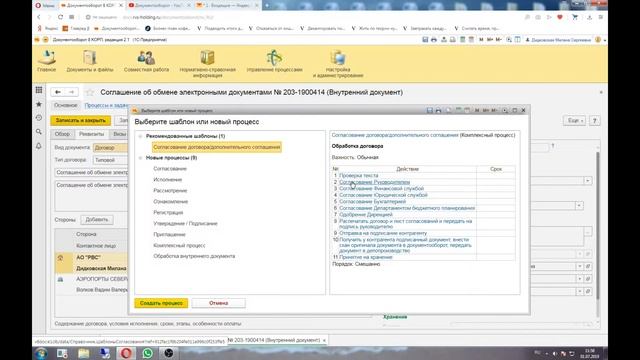Select Утверждение / Подписание process
The width and height of the screenshot is (640, 360).
click(185, 224)
